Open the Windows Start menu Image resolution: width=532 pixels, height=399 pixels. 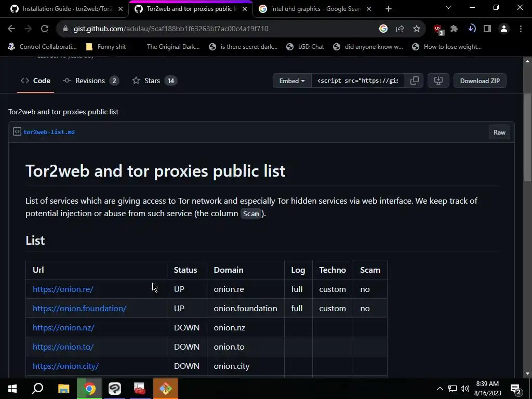point(12,389)
